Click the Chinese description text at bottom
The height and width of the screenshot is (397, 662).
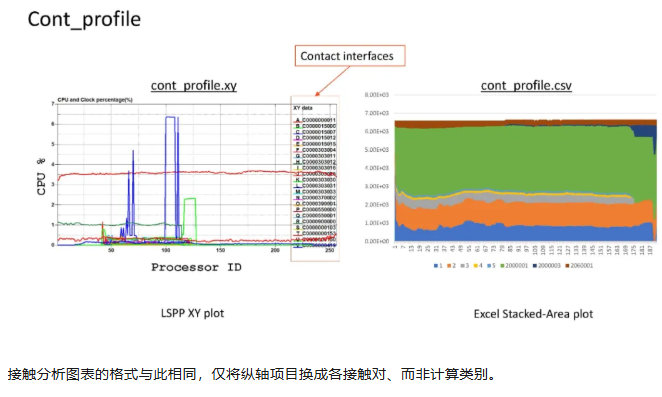(x=253, y=374)
